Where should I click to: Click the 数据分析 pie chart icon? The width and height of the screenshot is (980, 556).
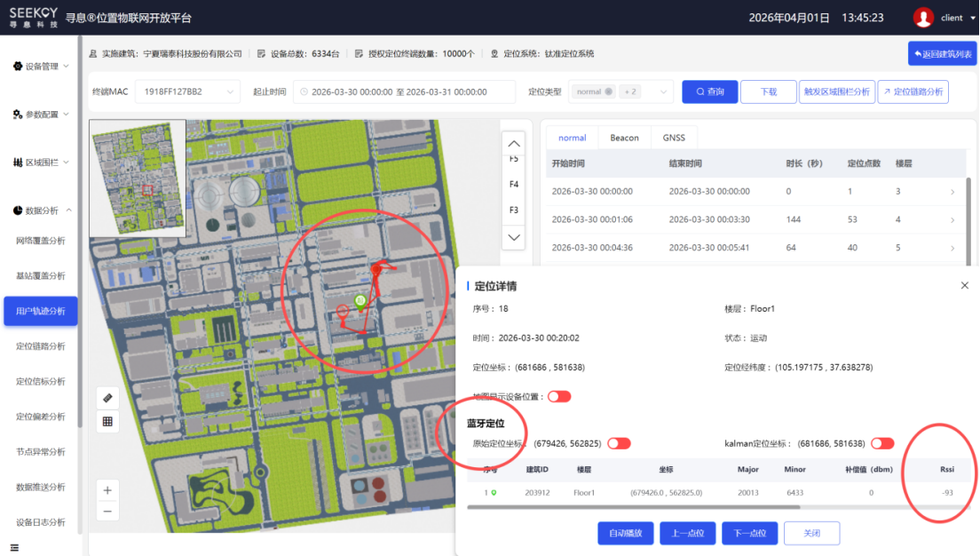(18, 210)
